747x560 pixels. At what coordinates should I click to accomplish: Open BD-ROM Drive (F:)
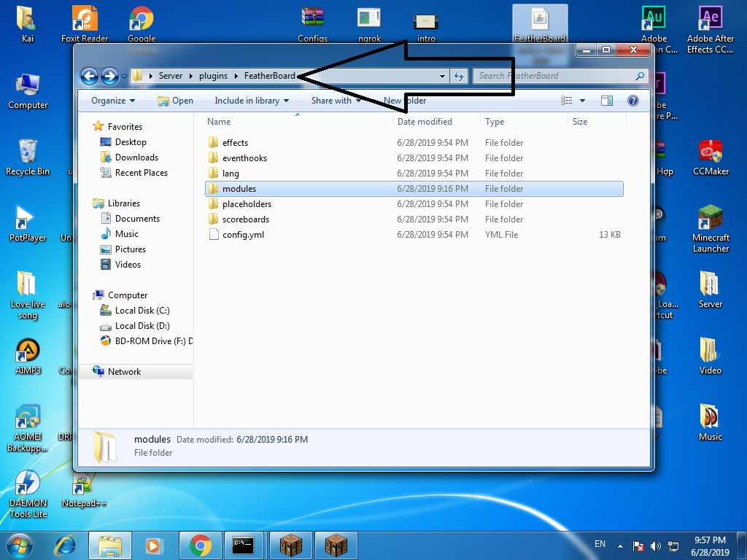tap(146, 341)
